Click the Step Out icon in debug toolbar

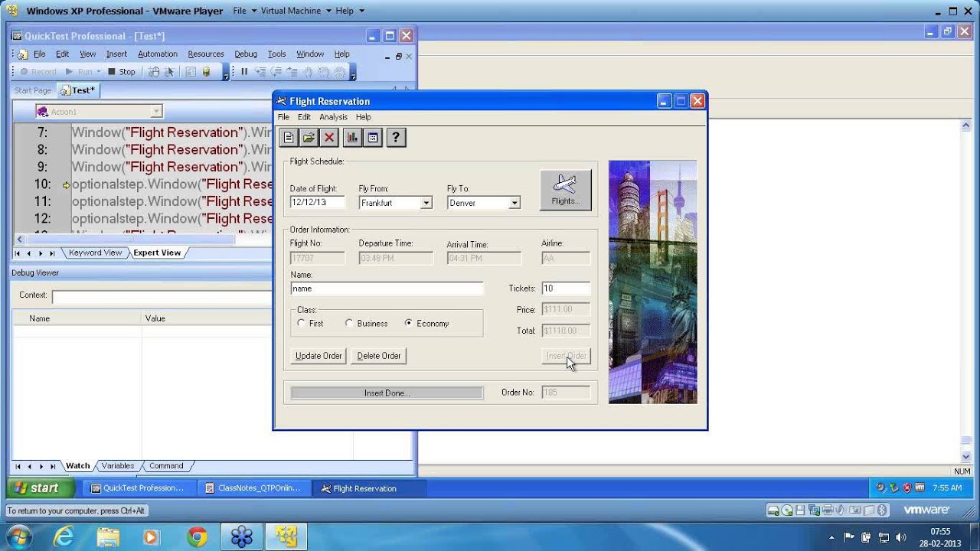(292, 72)
